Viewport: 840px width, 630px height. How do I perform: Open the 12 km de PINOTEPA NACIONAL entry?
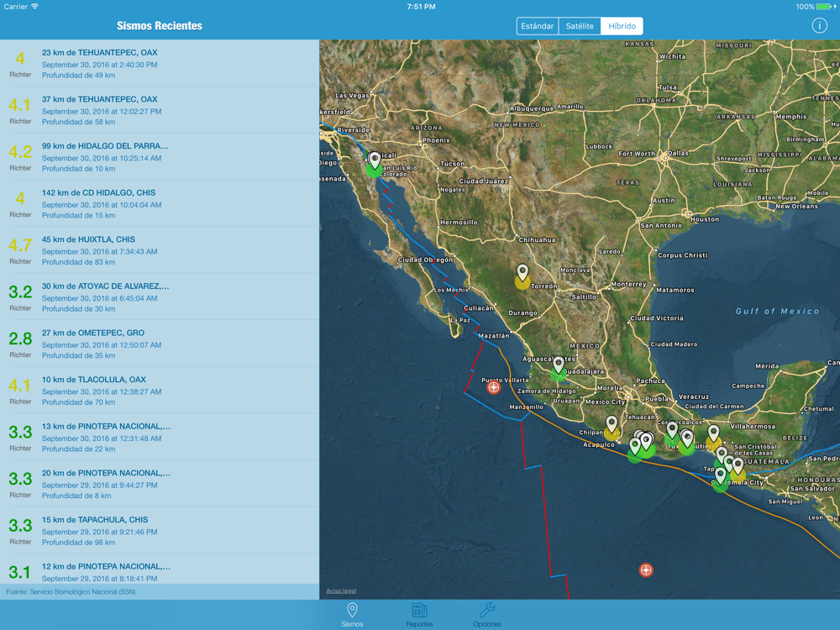click(160, 569)
